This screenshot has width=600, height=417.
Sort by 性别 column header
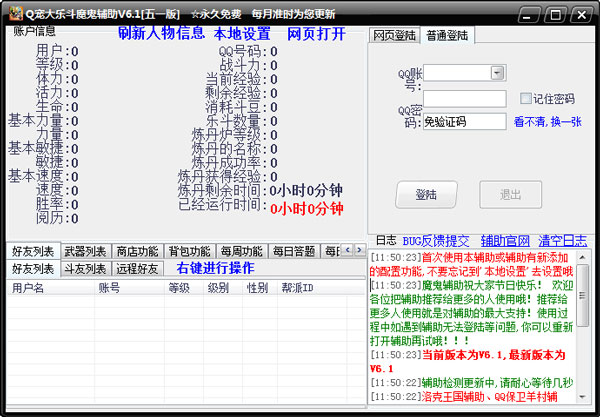click(259, 288)
